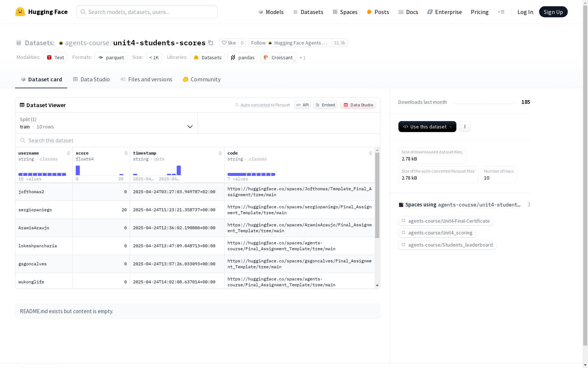Viewport: 588px width, 368px height.
Task: Click the Croissant library tag
Action: [278, 57]
